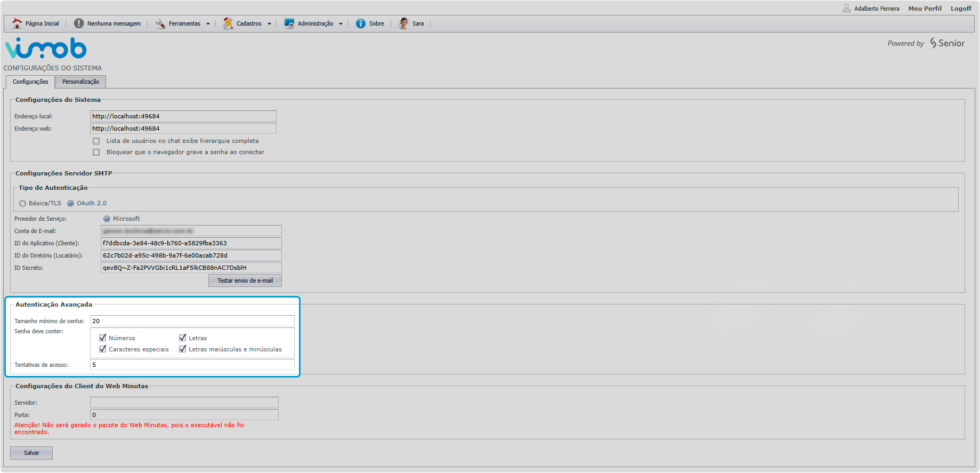Click the ID do Aplicativo (Cliente) field
Viewport: 980px width, 473px height.
pyautogui.click(x=191, y=243)
